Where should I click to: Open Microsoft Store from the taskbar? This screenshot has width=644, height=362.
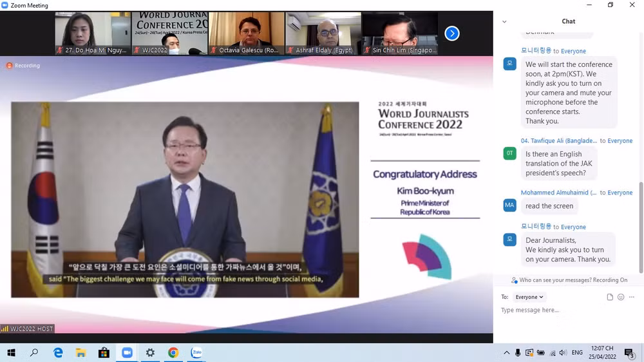coord(104,352)
